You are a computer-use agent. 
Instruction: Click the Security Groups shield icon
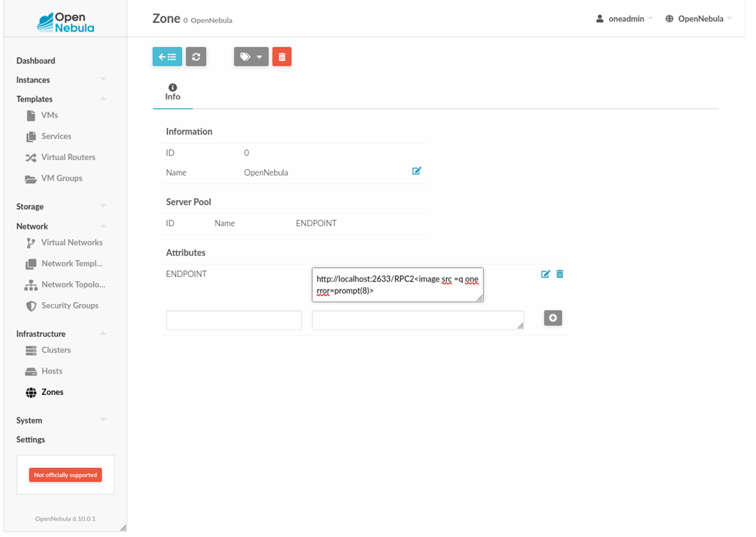(x=31, y=306)
